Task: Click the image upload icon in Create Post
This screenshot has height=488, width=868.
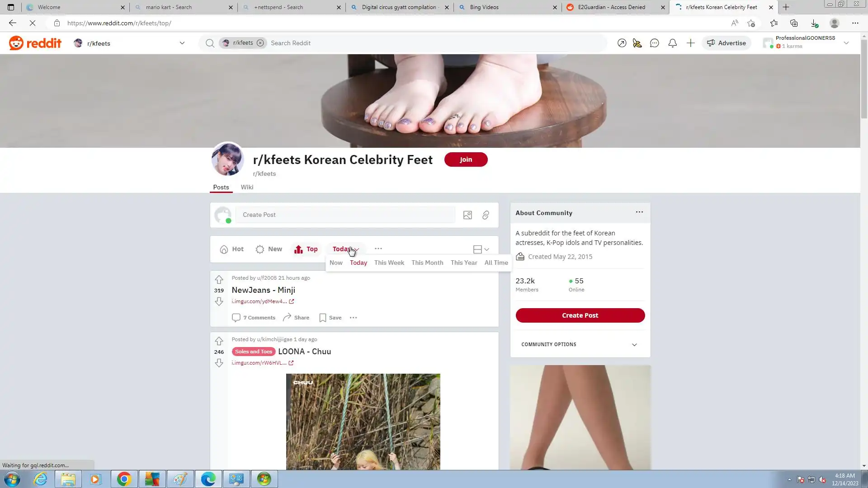Action: pos(467,215)
